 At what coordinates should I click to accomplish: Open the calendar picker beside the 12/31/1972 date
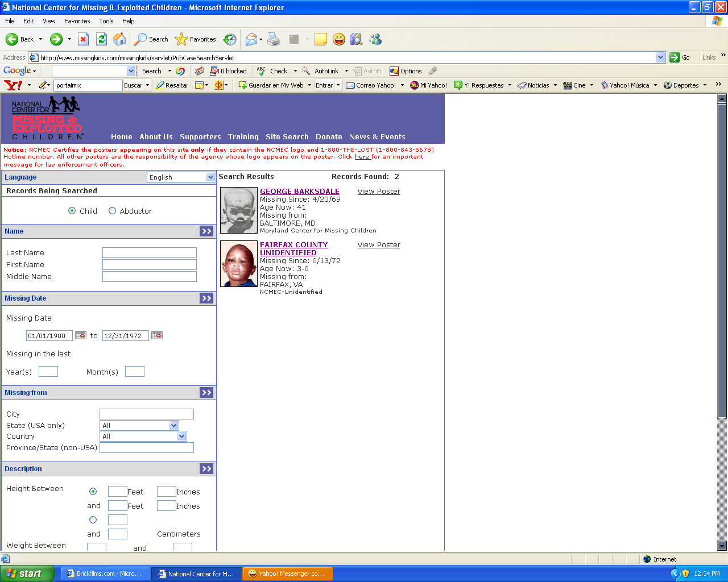[x=157, y=335]
